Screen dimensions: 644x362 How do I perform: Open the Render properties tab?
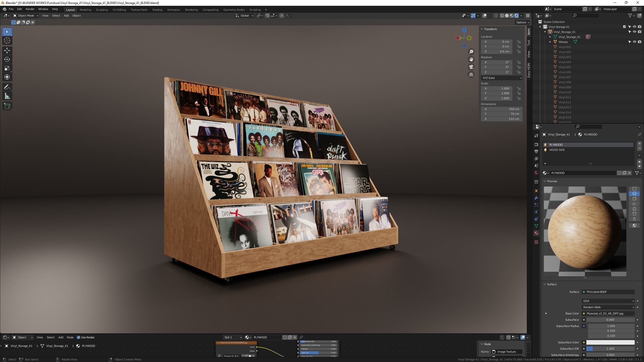tap(536, 145)
